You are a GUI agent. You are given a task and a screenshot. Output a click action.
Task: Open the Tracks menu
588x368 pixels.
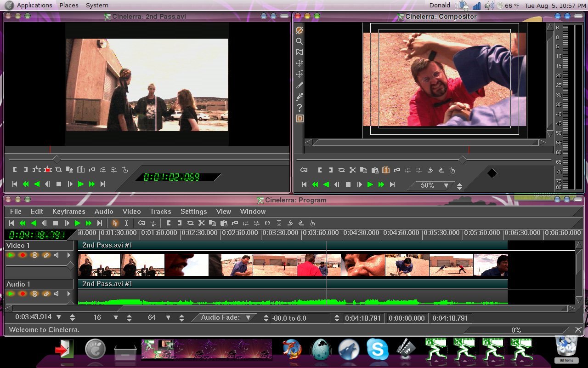160,212
